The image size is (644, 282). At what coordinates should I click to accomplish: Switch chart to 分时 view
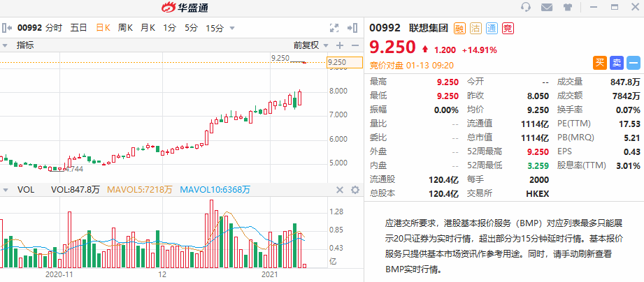pyautogui.click(x=53, y=28)
